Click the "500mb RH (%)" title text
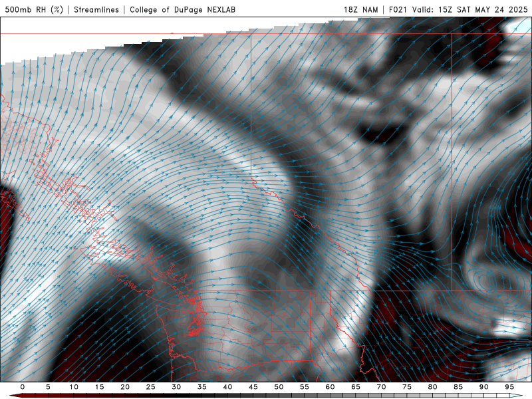The height and width of the screenshot is (399, 532). (34, 9)
